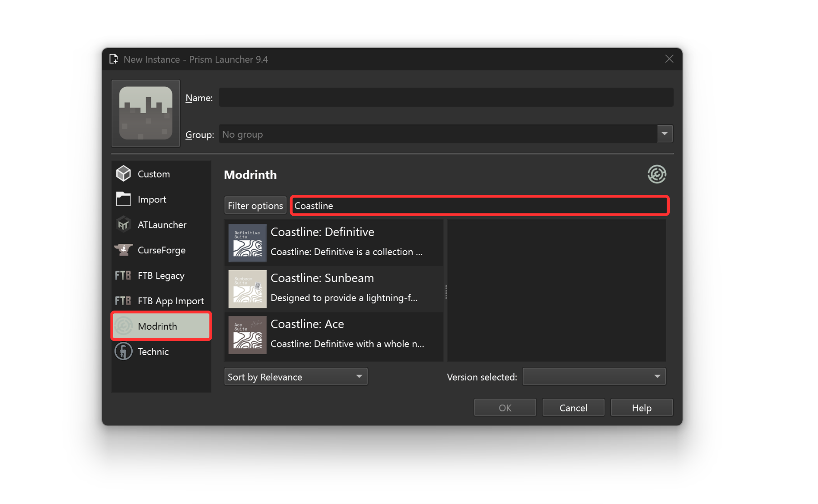Click the FTB Legacy logo icon

pyautogui.click(x=123, y=275)
